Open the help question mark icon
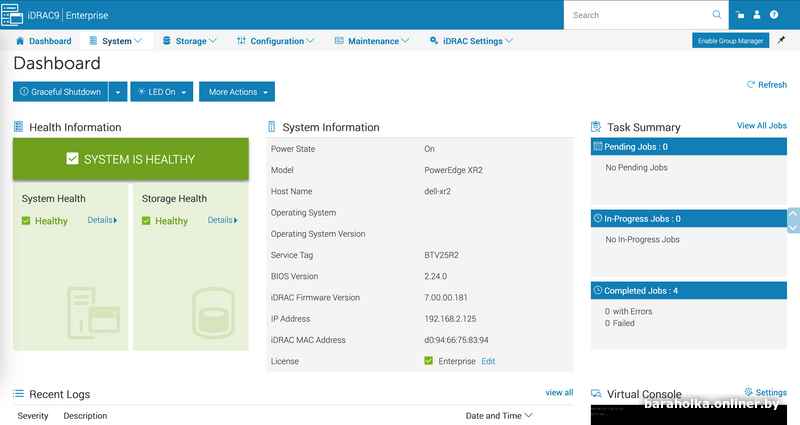Screen dimensions: 800x425 coord(774,15)
